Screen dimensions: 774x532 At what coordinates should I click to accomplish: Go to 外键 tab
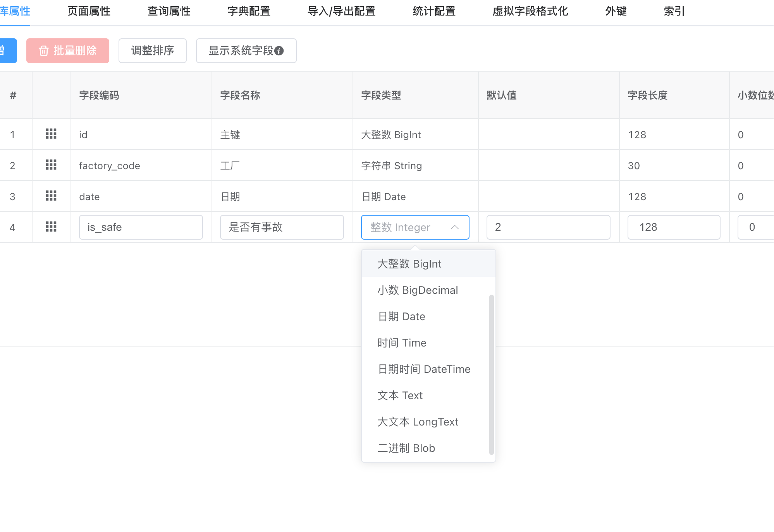point(616,11)
